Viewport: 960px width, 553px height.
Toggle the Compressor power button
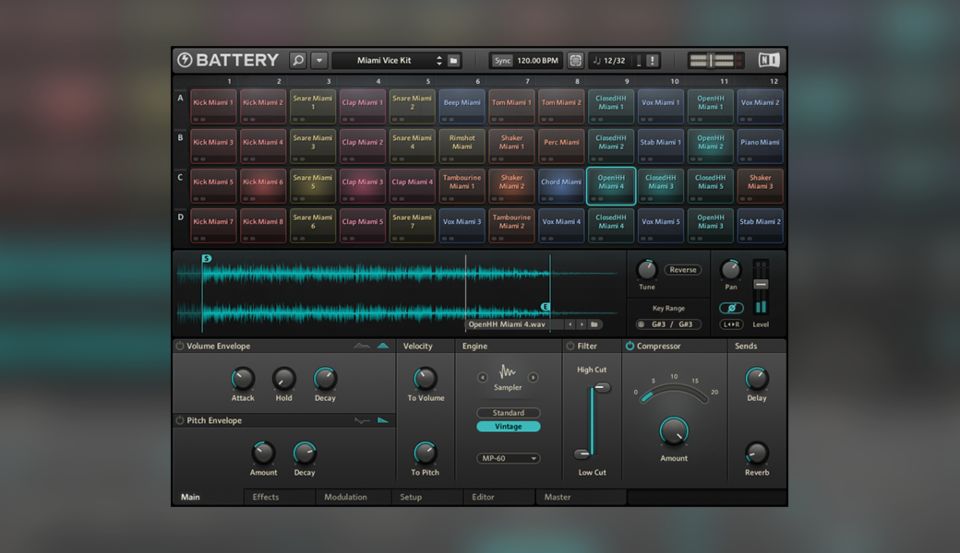[630, 346]
